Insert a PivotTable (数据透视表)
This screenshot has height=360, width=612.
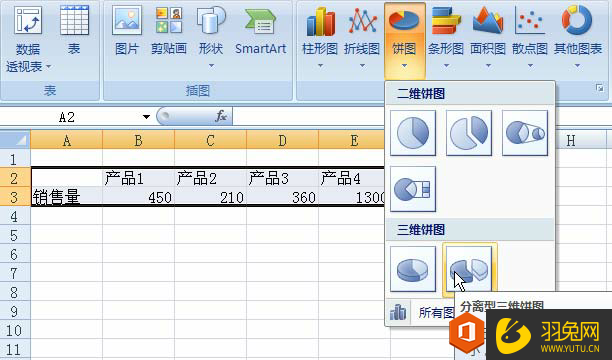coord(28,39)
